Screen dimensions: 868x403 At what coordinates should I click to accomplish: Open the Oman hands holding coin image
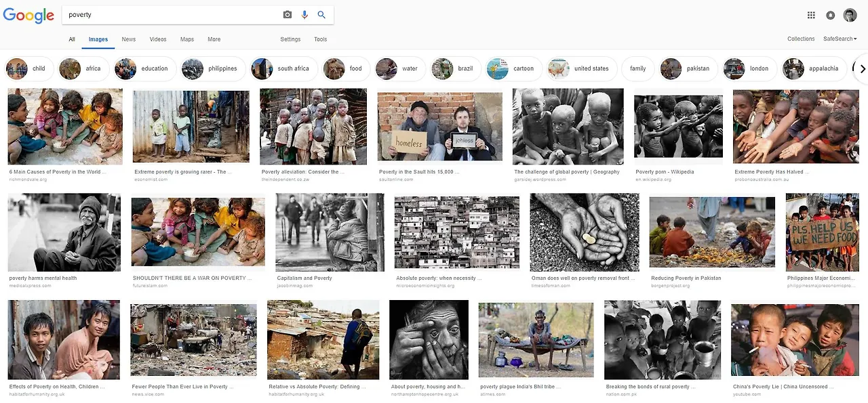tap(585, 232)
